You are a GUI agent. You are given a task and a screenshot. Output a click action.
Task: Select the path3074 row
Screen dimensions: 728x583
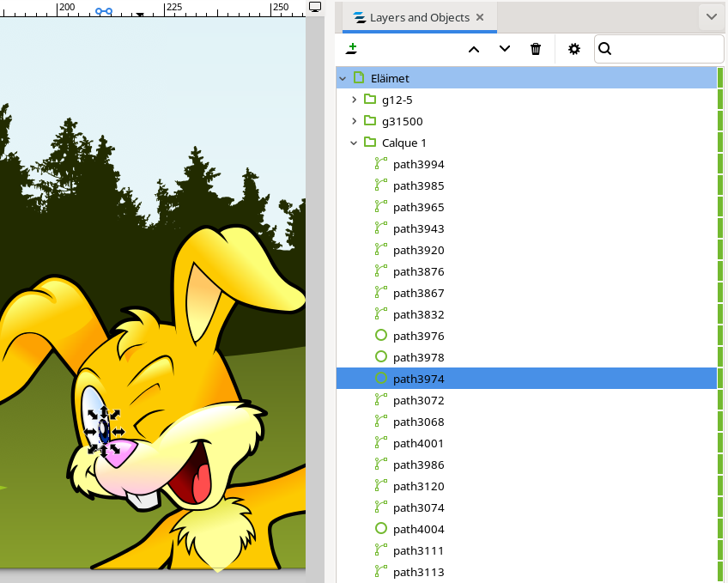pos(526,507)
